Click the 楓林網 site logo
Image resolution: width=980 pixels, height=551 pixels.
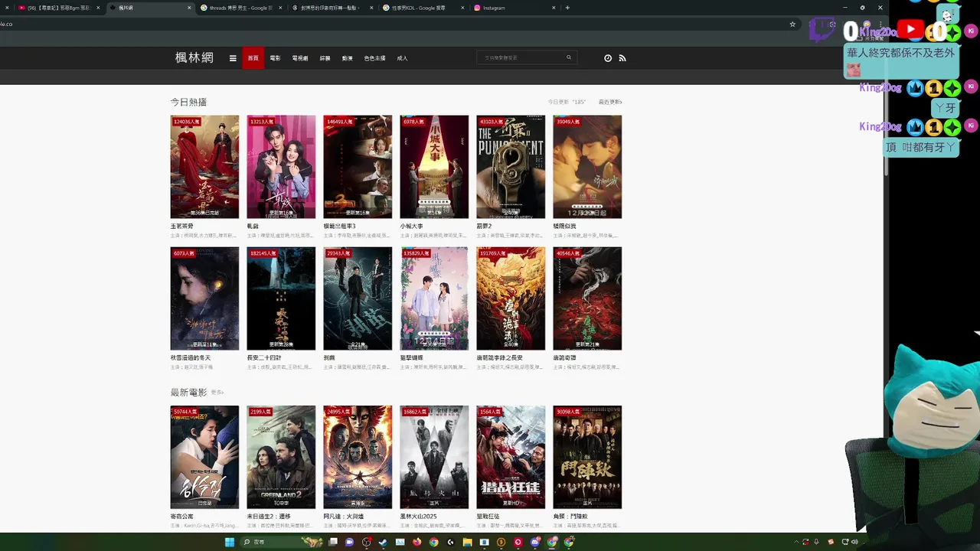(x=194, y=57)
